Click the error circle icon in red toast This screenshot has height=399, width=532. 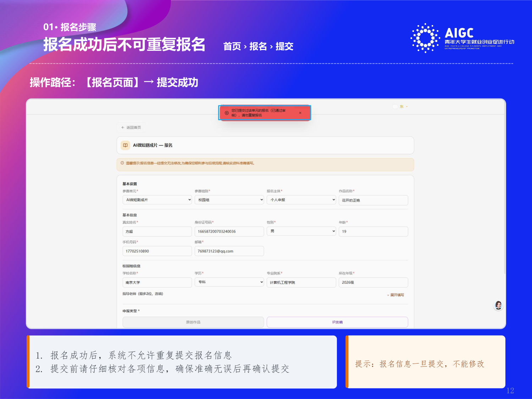tap(227, 113)
